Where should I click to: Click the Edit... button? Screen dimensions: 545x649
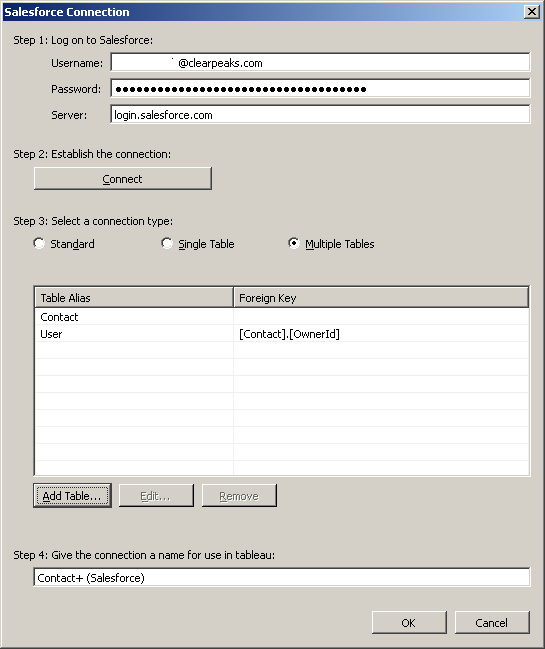pyautogui.click(x=156, y=495)
